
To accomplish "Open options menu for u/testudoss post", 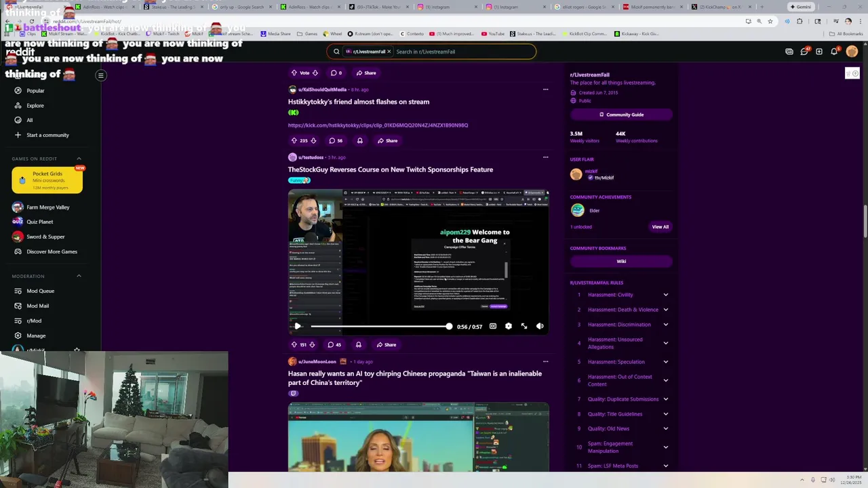I will tap(545, 157).
